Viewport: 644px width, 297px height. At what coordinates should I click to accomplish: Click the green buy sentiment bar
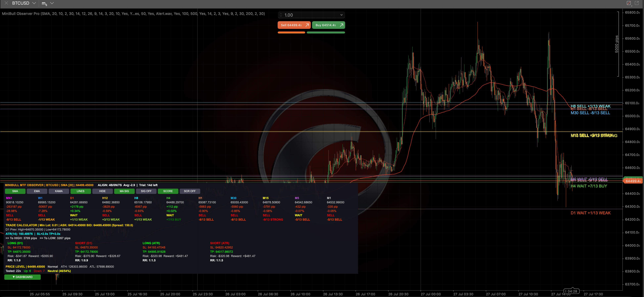pyautogui.click(x=326, y=32)
